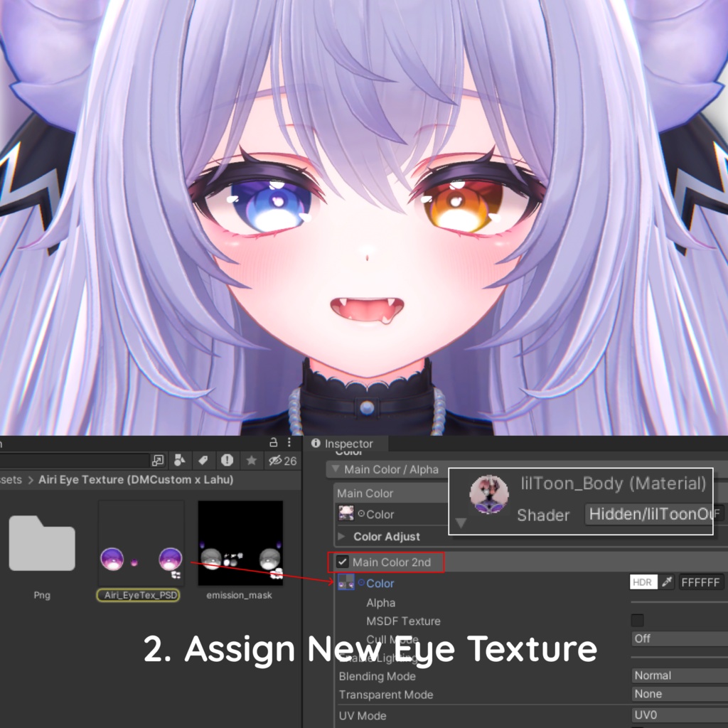Click the Png folder name label
This screenshot has height=728, width=728.
pos(42,595)
